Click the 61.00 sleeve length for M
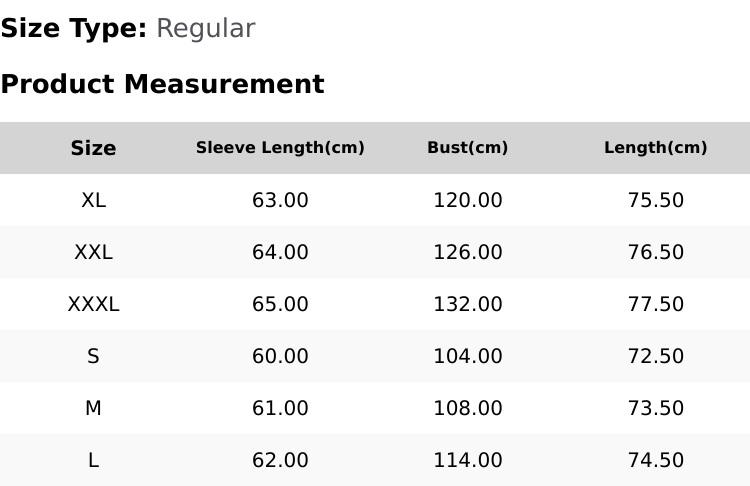This screenshot has width=750, height=486. point(280,408)
